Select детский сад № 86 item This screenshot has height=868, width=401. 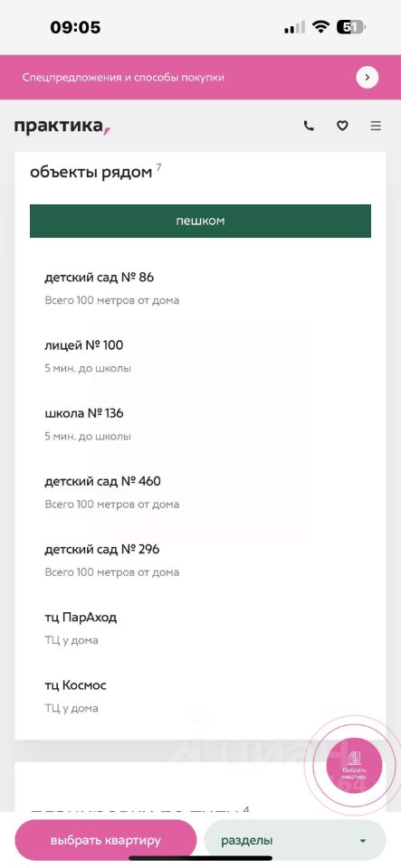201,288
